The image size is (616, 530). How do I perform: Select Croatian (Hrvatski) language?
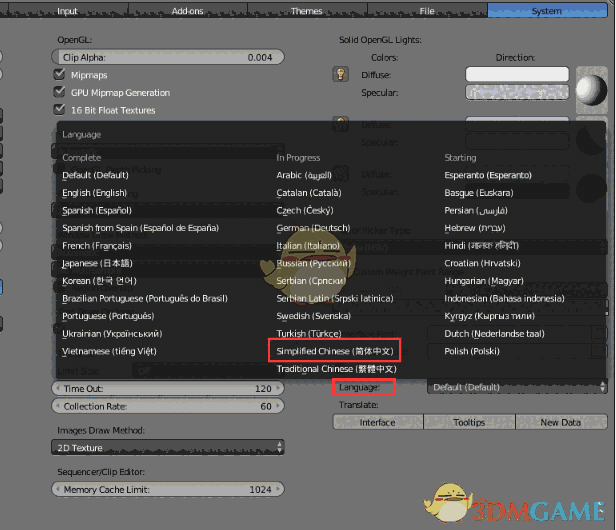482,263
